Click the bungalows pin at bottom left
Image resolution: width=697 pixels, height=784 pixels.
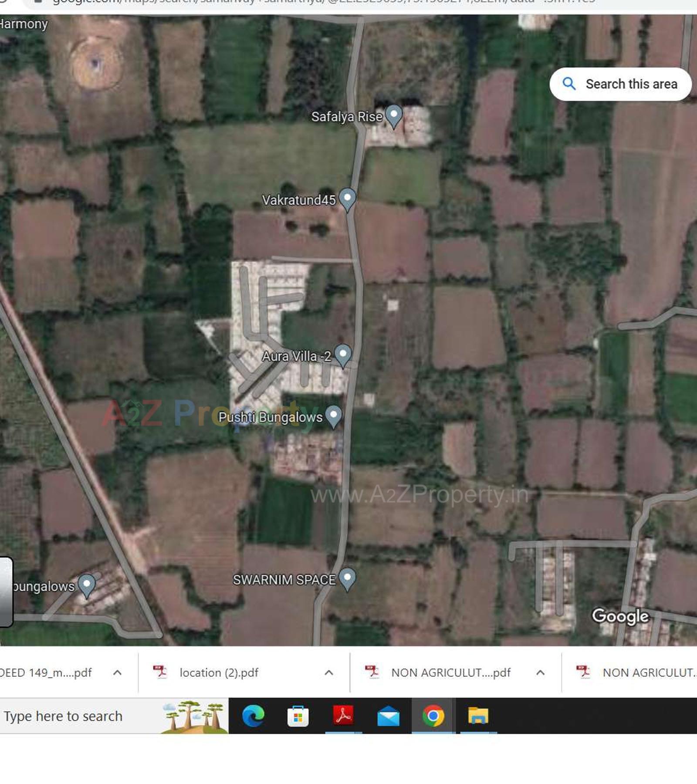click(87, 585)
